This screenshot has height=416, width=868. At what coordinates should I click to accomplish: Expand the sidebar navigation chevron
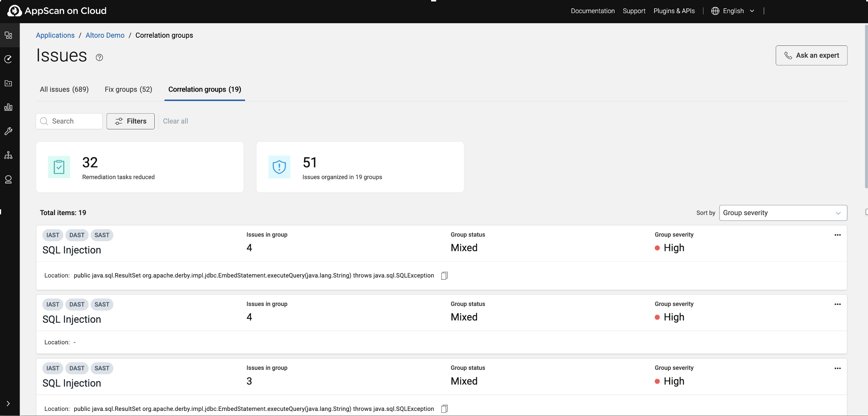coord(8,403)
